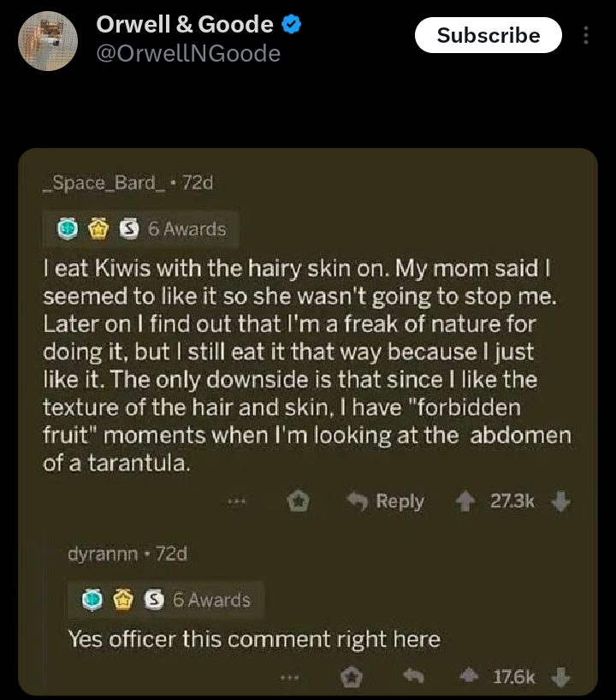
Task: Open dyrannn username in the reply
Action: (103, 554)
